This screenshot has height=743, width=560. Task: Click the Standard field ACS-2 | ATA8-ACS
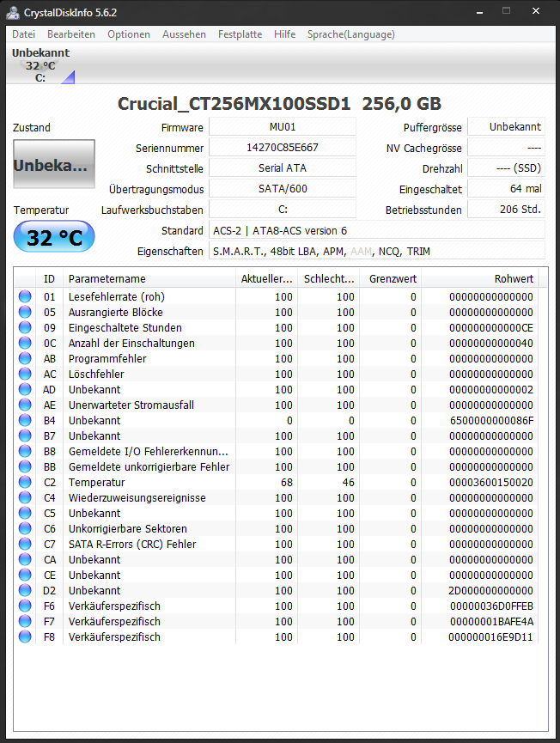pyautogui.click(x=377, y=230)
